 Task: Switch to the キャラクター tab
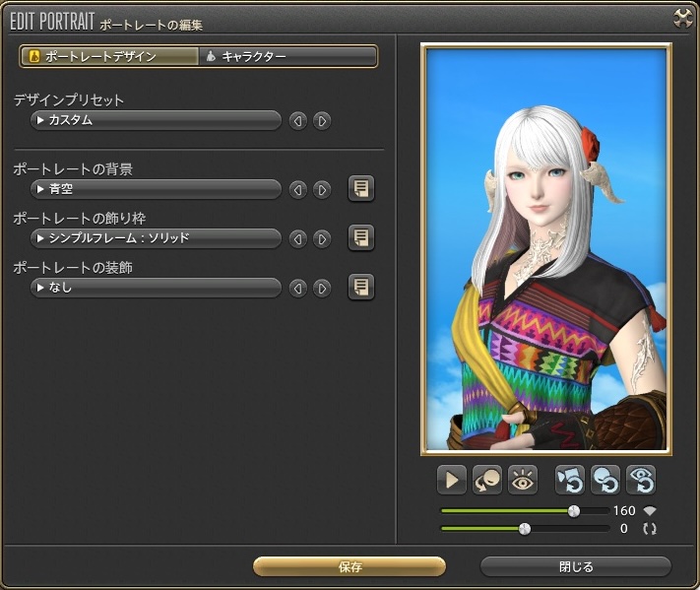tap(287, 56)
